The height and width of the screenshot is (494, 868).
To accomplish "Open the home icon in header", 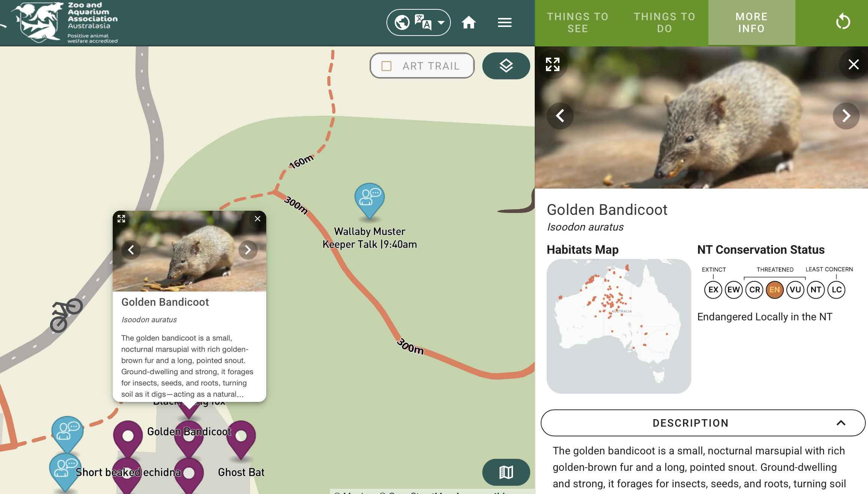I will click(x=468, y=22).
